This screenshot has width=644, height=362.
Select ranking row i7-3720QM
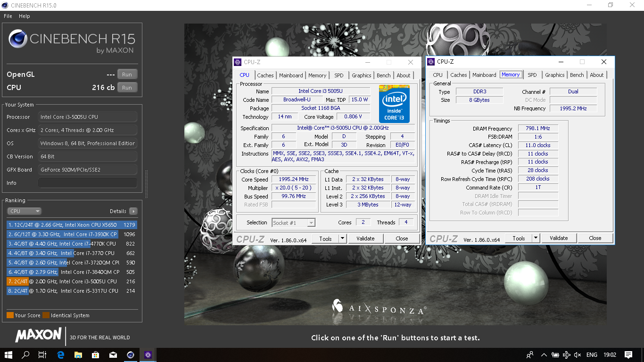click(x=72, y=263)
